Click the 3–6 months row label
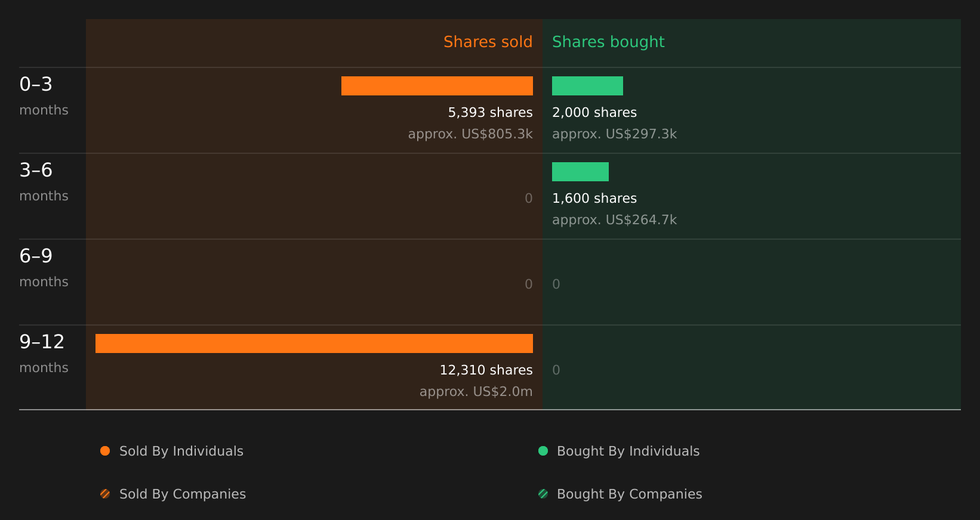The width and height of the screenshot is (980, 520). tap(44, 182)
